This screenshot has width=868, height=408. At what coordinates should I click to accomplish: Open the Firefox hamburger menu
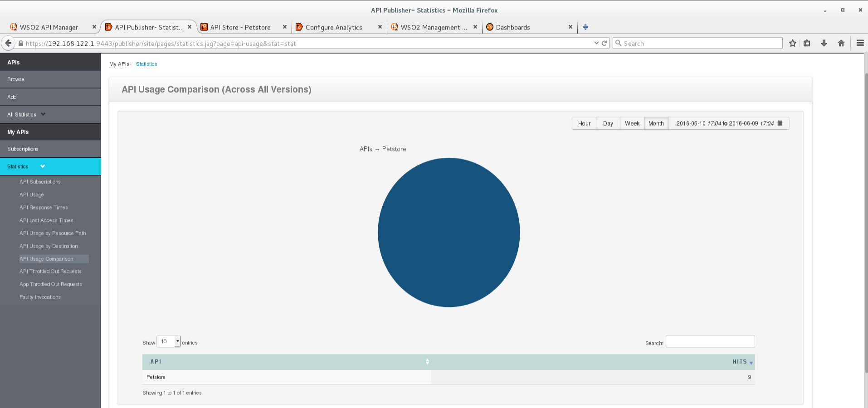coord(860,43)
